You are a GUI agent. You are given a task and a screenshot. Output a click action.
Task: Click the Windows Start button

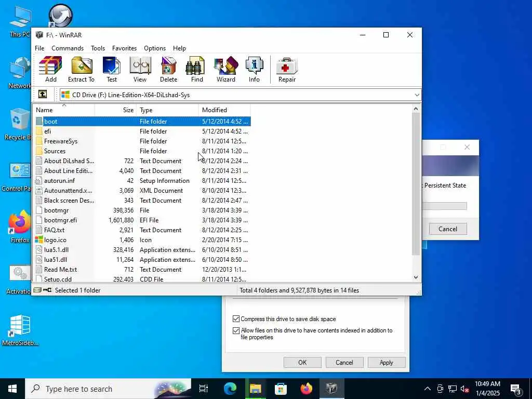click(x=12, y=389)
